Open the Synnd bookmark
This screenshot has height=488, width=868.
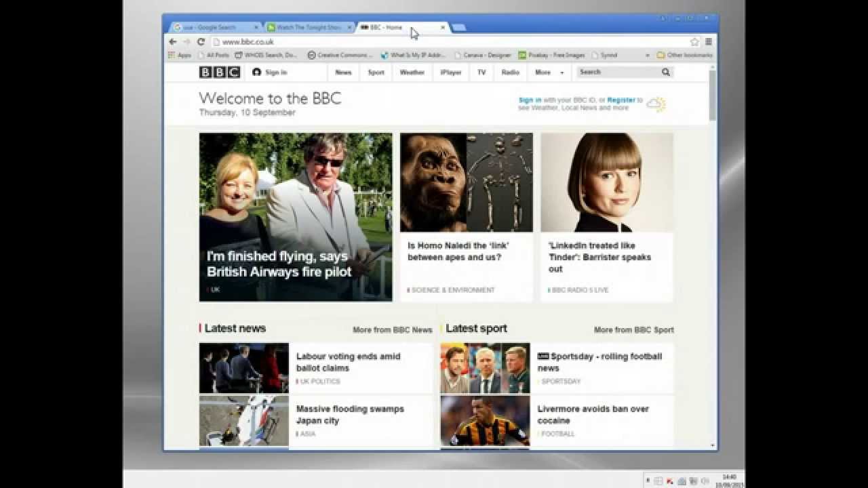click(x=604, y=55)
